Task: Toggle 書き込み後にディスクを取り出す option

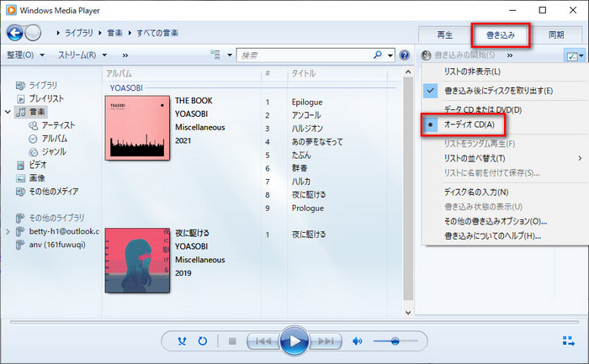Action: (498, 91)
